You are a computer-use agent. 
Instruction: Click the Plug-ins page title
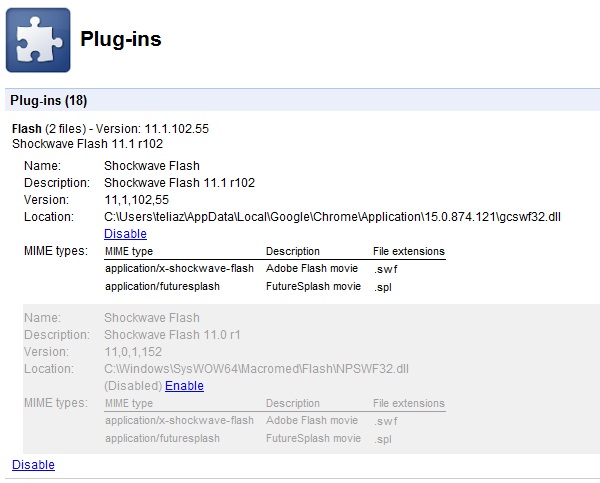(x=121, y=39)
